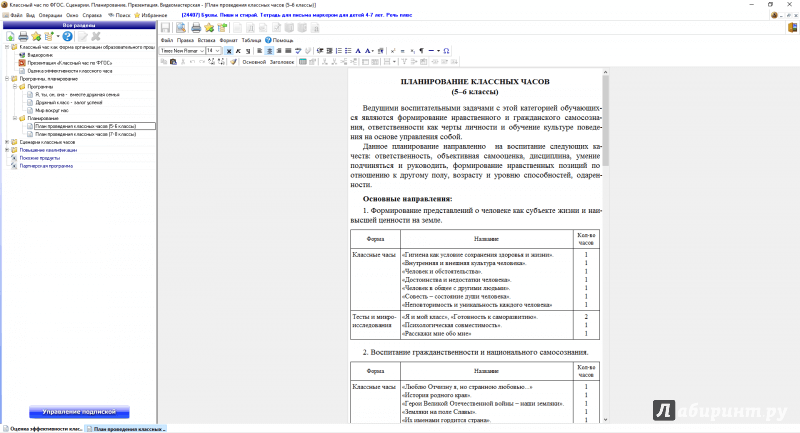Collapse the Программы, планирование folder
800x433 pixels.
[x=7, y=79]
